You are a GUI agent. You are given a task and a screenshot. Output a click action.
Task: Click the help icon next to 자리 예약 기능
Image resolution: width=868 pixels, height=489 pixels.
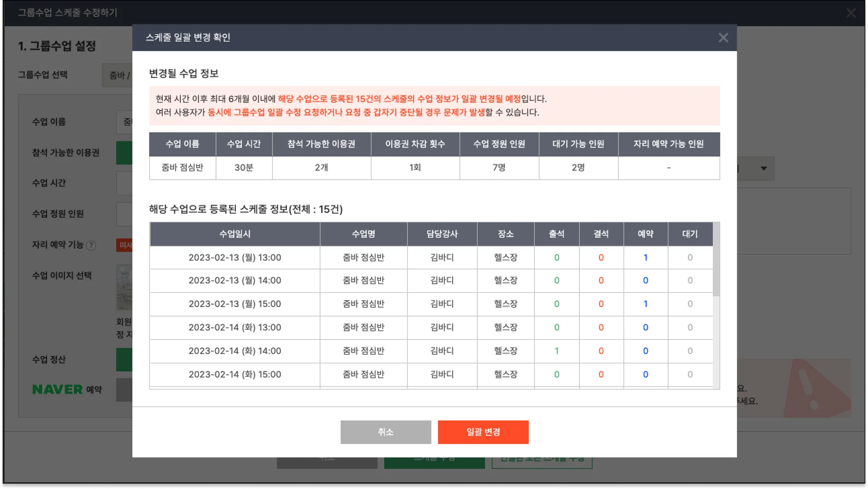tap(91, 245)
